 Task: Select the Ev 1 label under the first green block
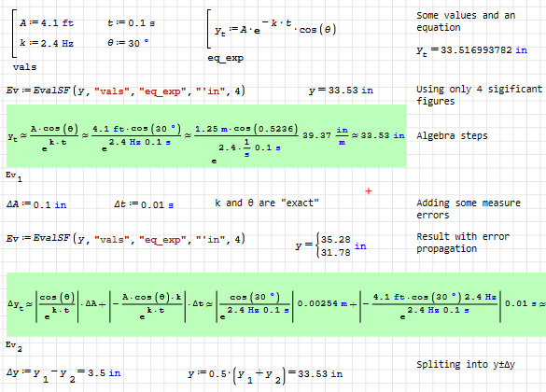coord(14,176)
